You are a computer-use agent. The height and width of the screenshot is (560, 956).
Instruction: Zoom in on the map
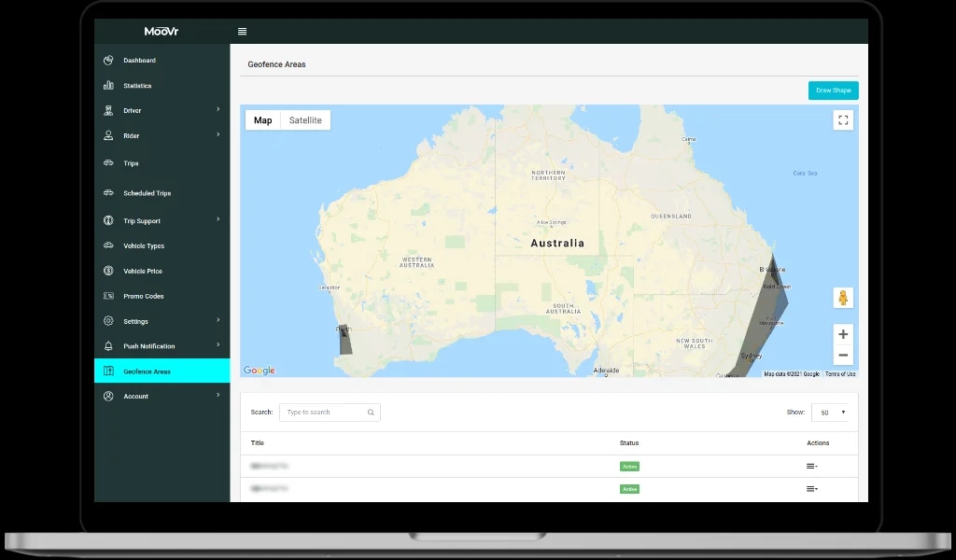pos(843,334)
